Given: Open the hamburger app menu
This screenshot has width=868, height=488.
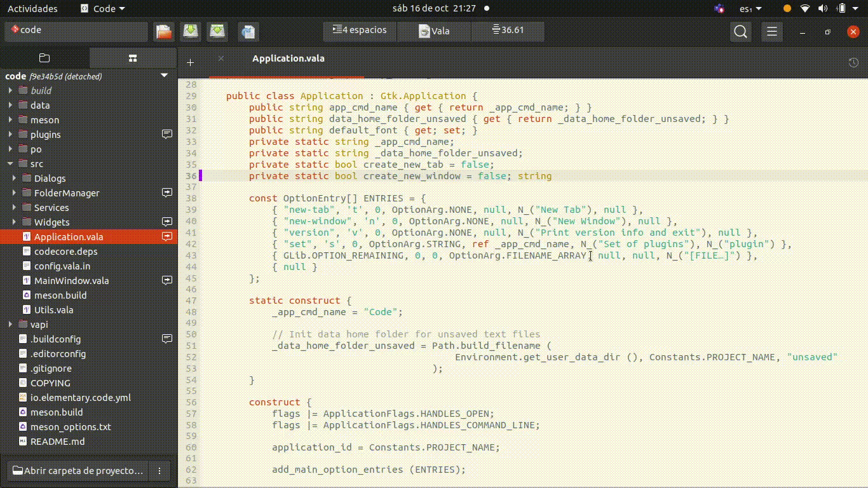Looking at the screenshot, I should click(x=771, y=31).
